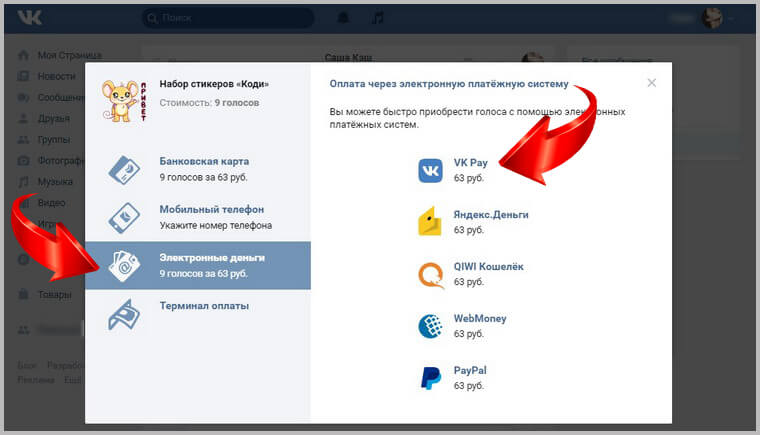Screen dimensions: 760x435
Task: Click the QIWI logo icon
Action: click(431, 275)
